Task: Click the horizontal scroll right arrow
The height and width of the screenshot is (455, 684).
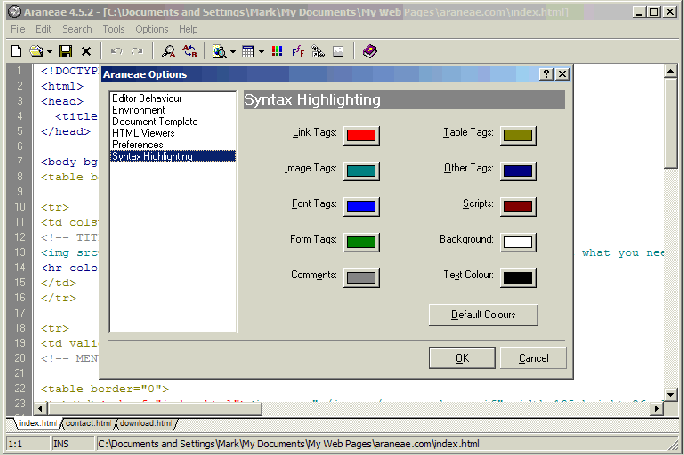Action: (657, 409)
